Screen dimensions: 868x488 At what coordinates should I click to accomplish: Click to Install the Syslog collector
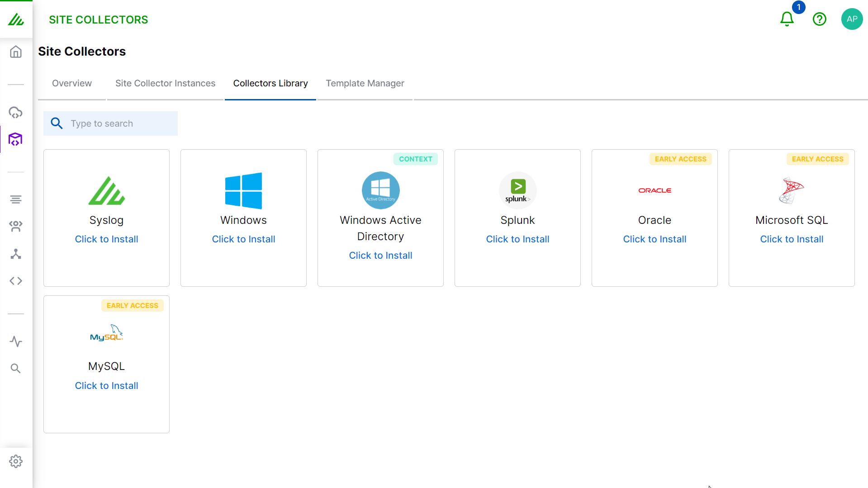click(x=107, y=239)
